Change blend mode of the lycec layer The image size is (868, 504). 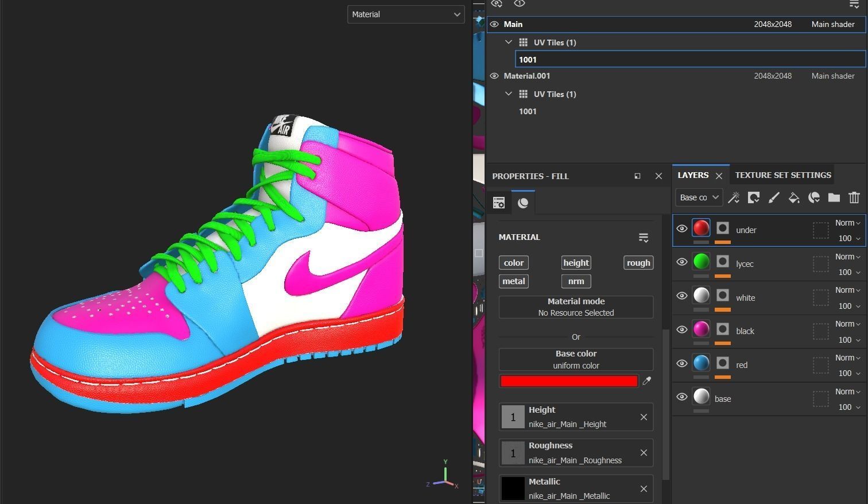[x=848, y=257]
